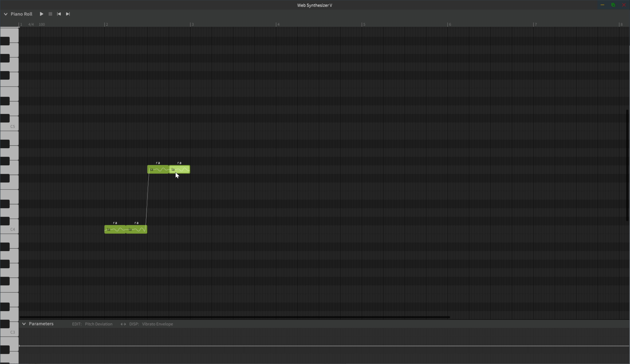Screen dimensions: 630x364
Task: Click the tempo value 100
Action: 42,25
